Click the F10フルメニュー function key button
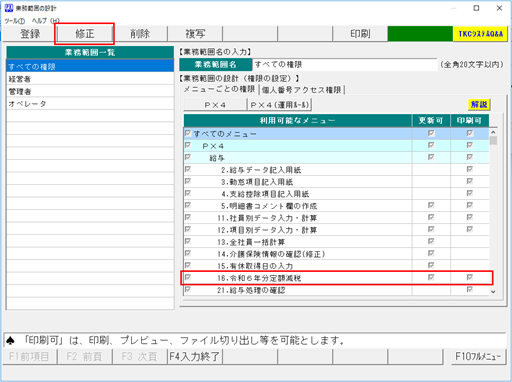 click(478, 357)
